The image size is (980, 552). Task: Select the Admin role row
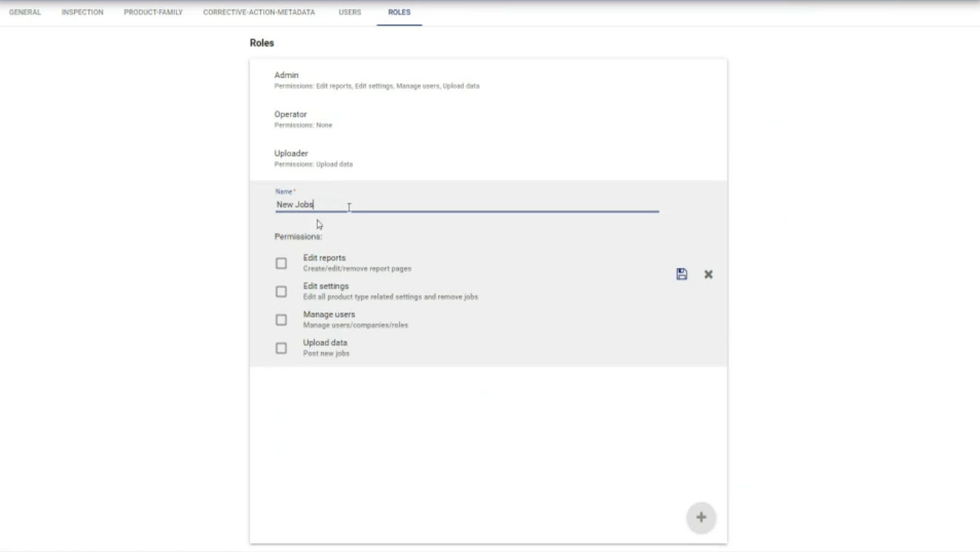tap(489, 80)
